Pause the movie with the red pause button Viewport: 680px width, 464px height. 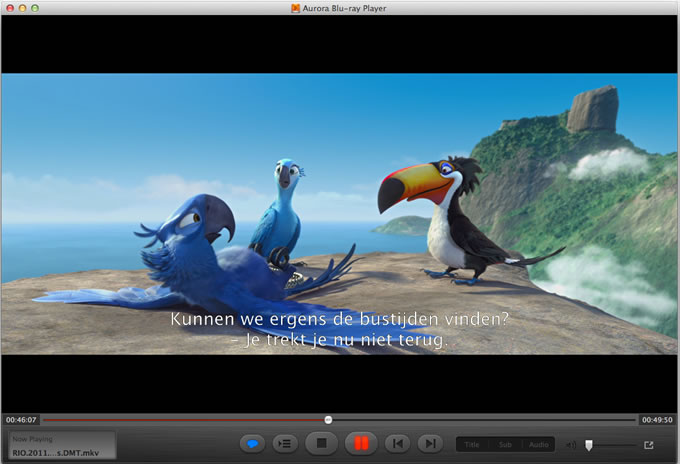coord(361,444)
